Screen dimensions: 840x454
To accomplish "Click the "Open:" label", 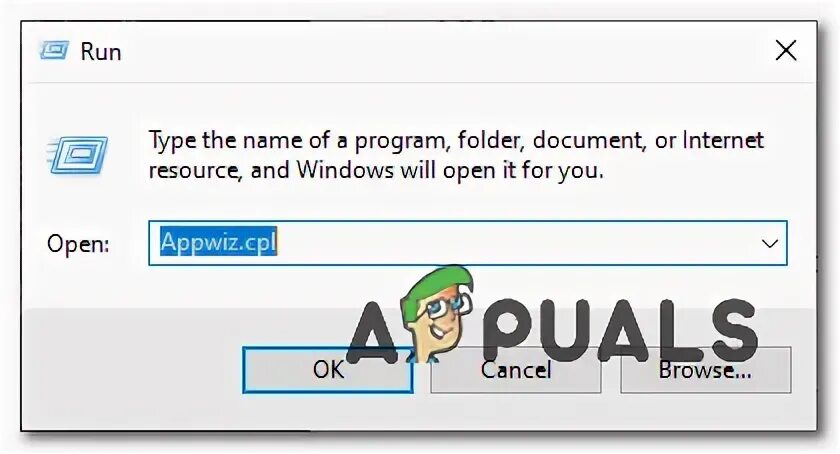I will pyautogui.click(x=78, y=244).
